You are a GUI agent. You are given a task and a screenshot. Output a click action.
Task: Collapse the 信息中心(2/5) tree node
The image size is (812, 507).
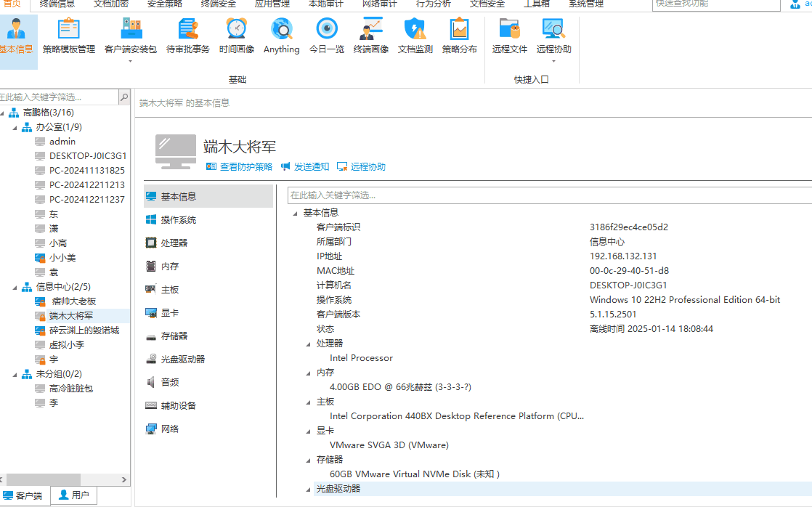pos(15,287)
